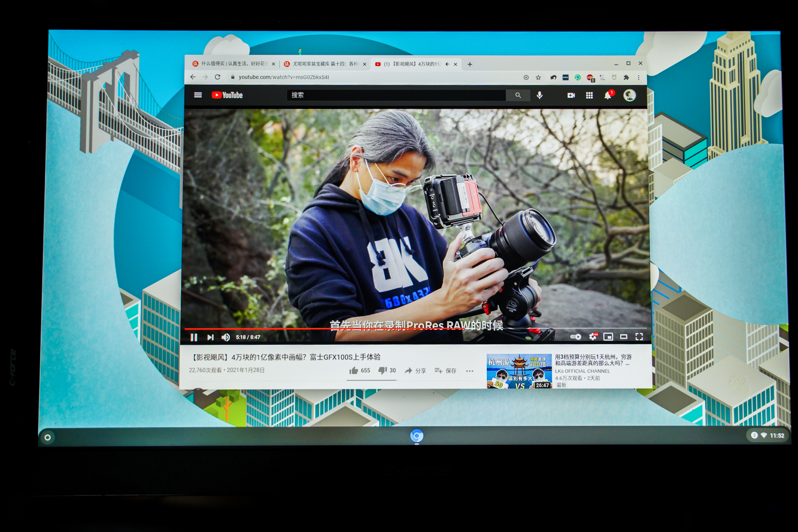Go forward using the browser forward arrow
The height and width of the screenshot is (532, 798).
(x=205, y=77)
